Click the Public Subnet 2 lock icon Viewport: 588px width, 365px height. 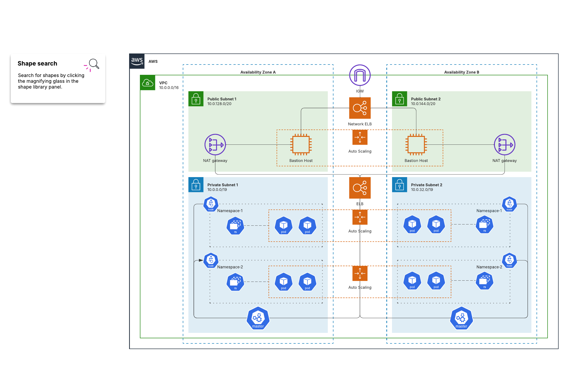399,99
